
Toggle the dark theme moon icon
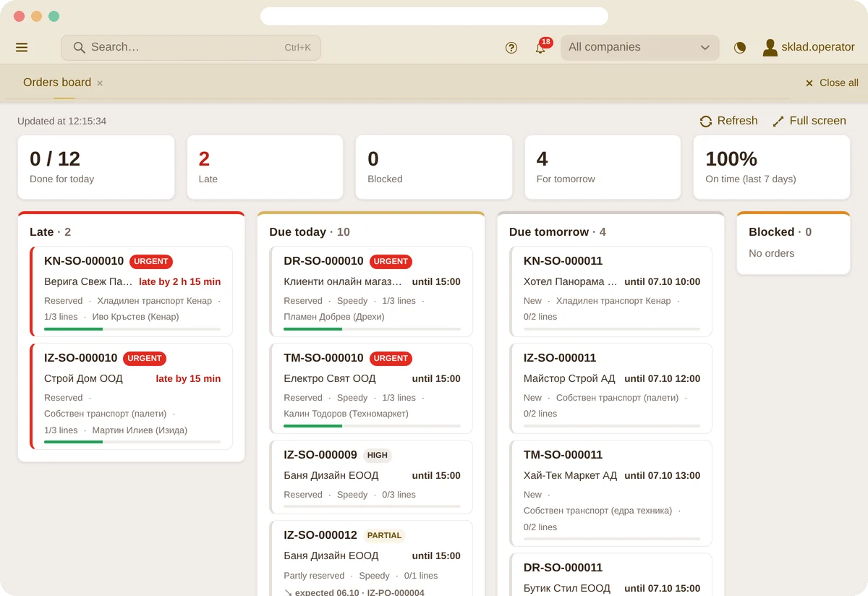[x=739, y=48]
